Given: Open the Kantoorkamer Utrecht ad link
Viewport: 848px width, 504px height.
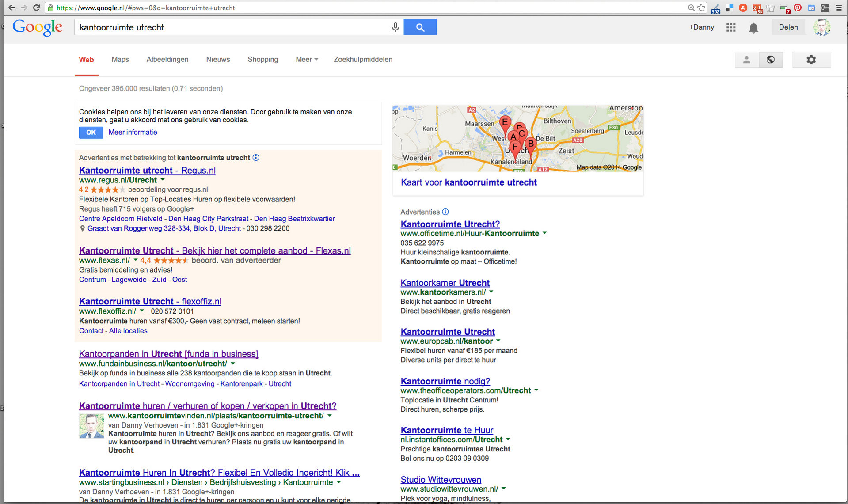Looking at the screenshot, I should point(445,283).
